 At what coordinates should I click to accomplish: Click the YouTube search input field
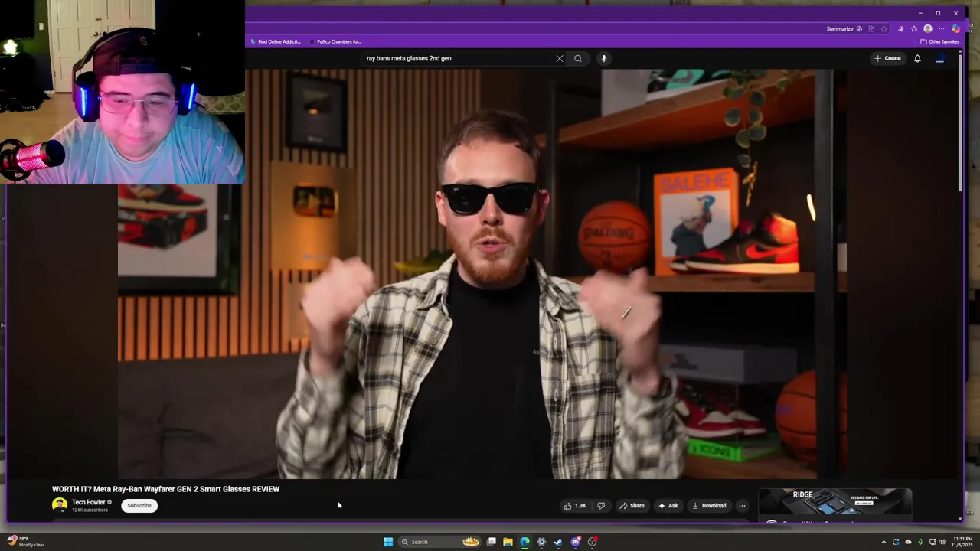click(x=458, y=58)
